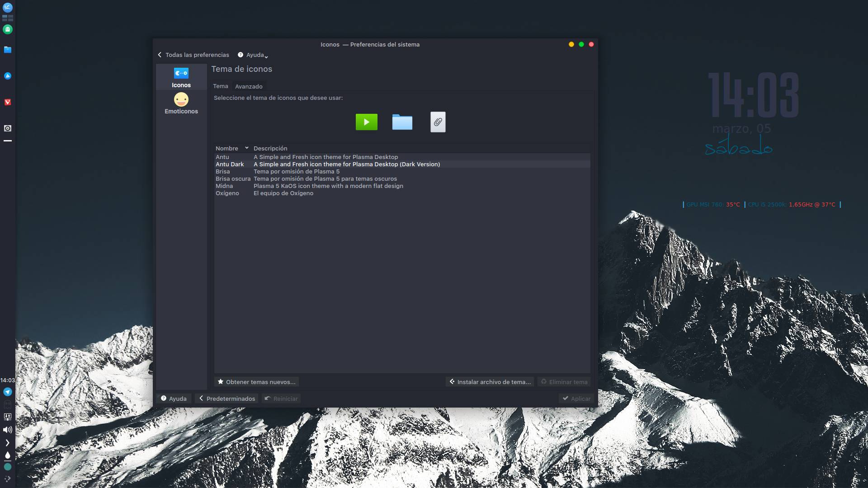Click the blue folder preview icon
Viewport: 868px width, 488px height.
[402, 122]
